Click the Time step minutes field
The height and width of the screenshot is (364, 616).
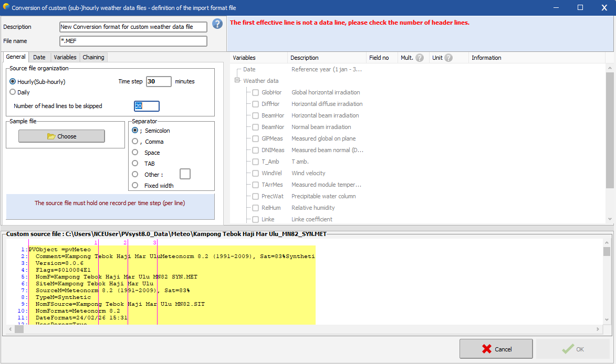click(159, 81)
